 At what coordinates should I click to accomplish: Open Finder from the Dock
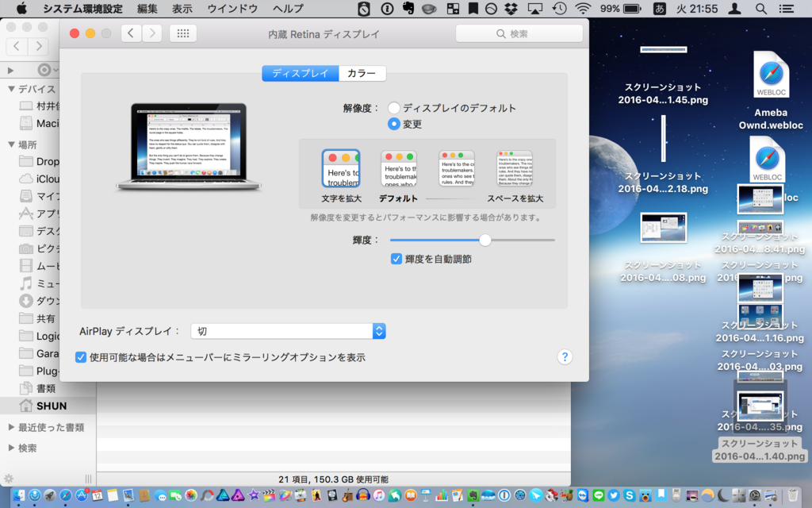pos(18,495)
